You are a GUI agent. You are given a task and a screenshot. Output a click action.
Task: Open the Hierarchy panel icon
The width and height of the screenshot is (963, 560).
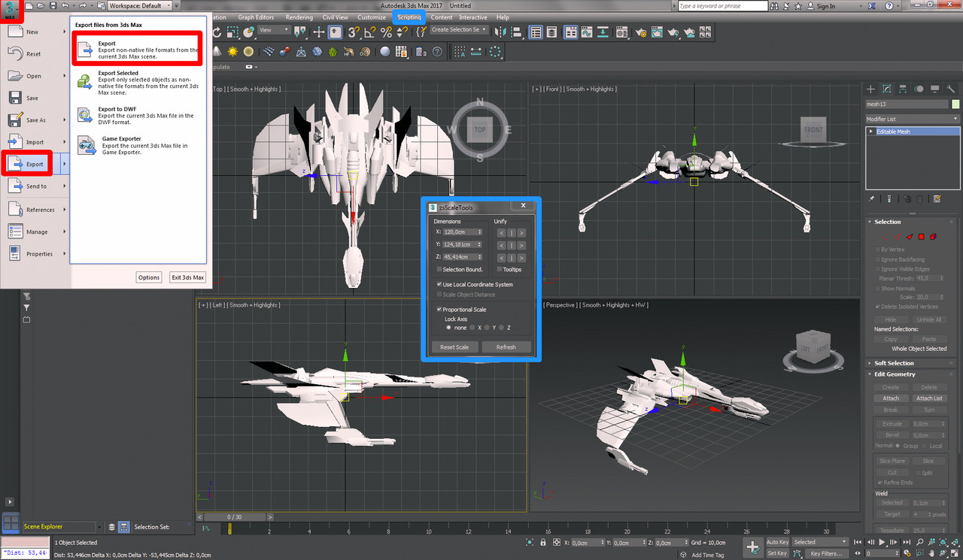pos(903,89)
